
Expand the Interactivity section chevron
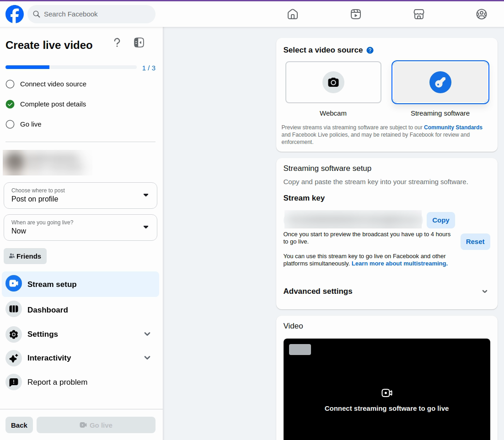(147, 358)
